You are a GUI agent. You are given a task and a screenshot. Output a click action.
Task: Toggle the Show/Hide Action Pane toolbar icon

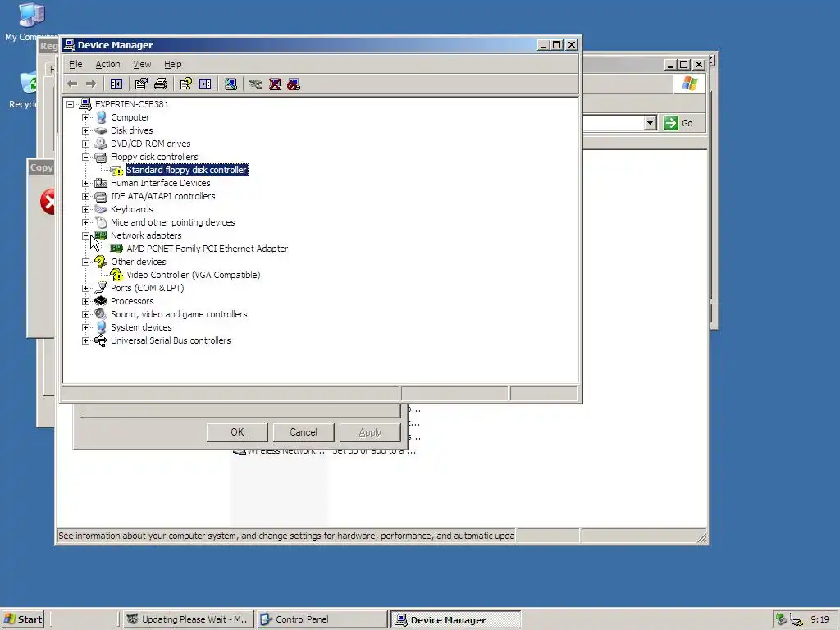(205, 84)
